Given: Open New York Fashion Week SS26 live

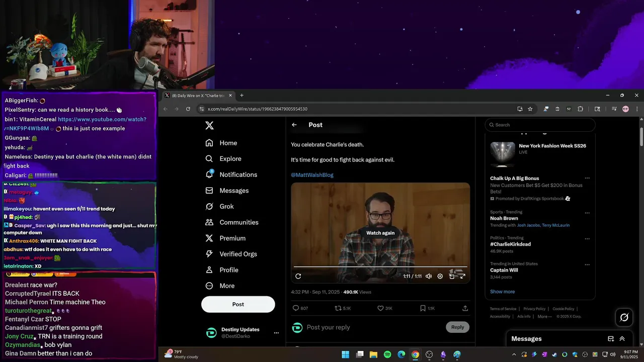Looking at the screenshot, I should click(x=540, y=154).
